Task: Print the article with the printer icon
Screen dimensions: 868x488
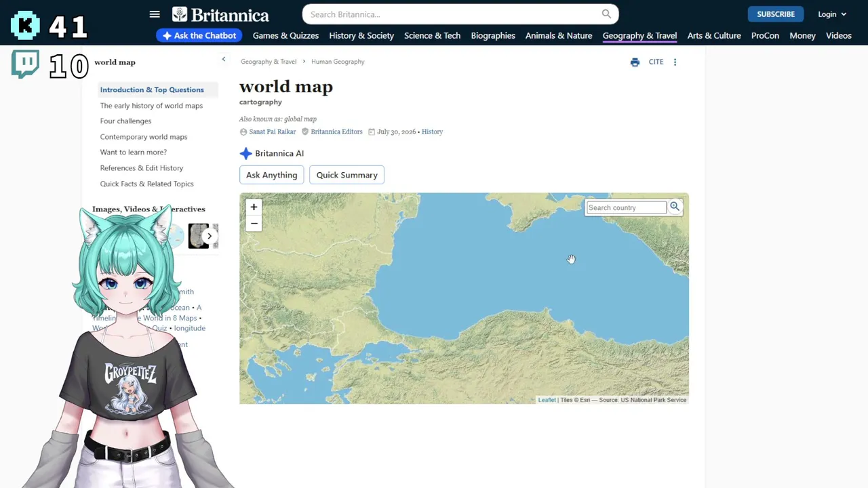Action: pyautogui.click(x=635, y=62)
